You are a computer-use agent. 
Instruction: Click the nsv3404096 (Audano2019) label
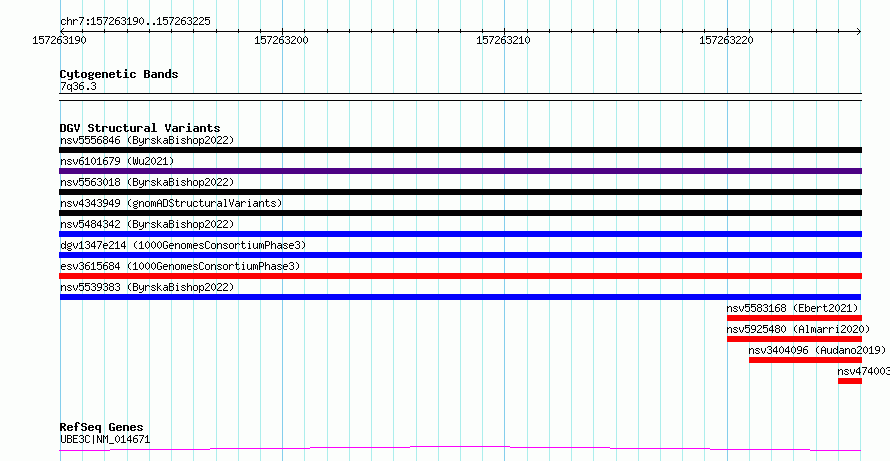pyautogui.click(x=817, y=350)
